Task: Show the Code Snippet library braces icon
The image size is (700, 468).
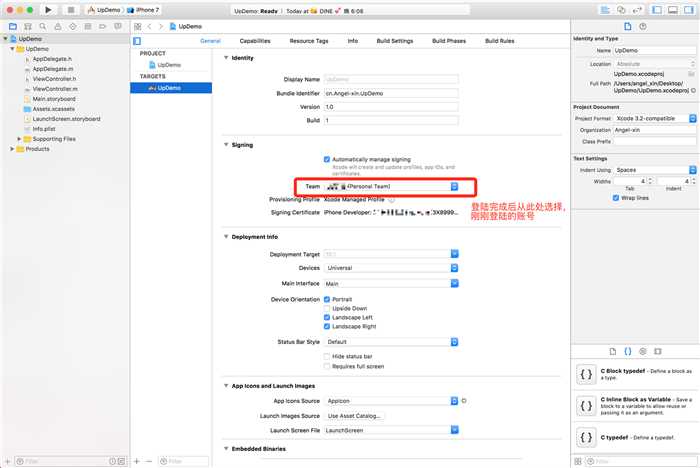Action: (x=628, y=351)
